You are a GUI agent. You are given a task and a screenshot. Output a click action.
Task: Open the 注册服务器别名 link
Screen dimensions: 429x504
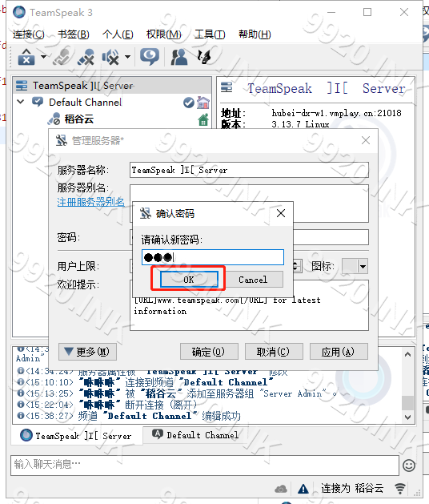coord(91,202)
